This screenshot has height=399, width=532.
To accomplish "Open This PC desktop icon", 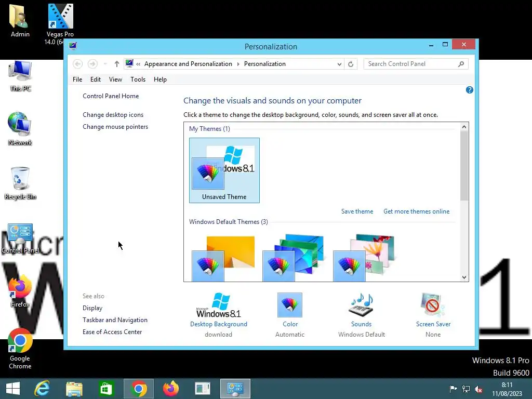I will [20, 76].
